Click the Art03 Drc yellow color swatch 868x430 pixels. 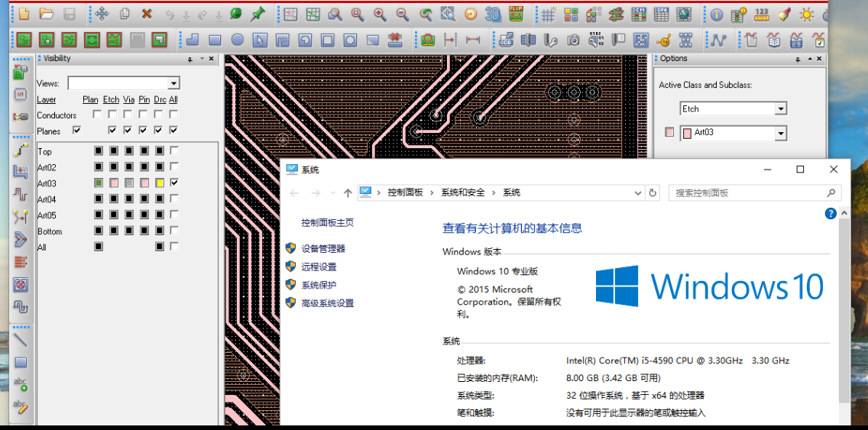(x=160, y=182)
